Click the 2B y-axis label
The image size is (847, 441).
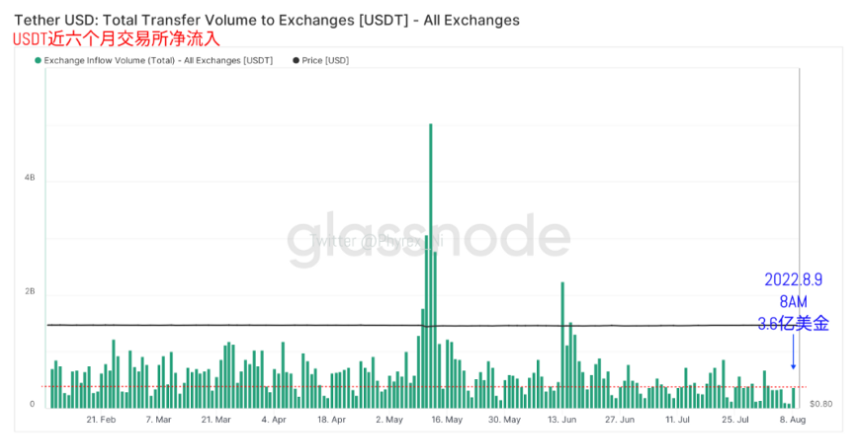(x=30, y=291)
